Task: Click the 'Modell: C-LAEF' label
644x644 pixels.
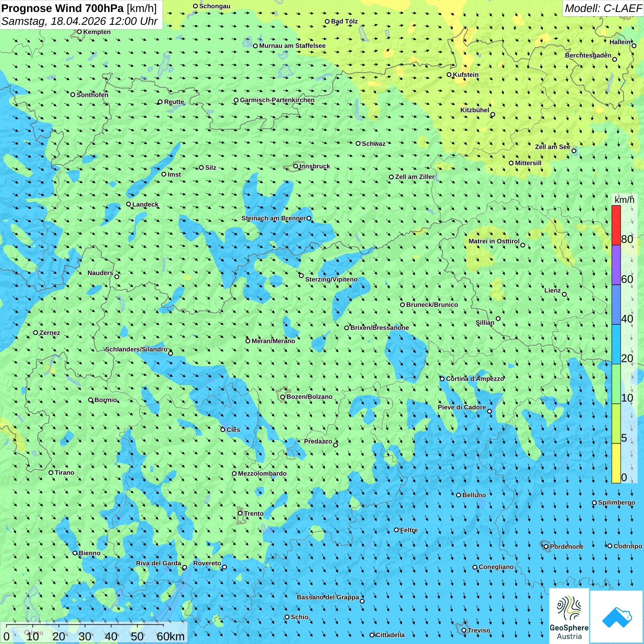Action: click(x=603, y=8)
